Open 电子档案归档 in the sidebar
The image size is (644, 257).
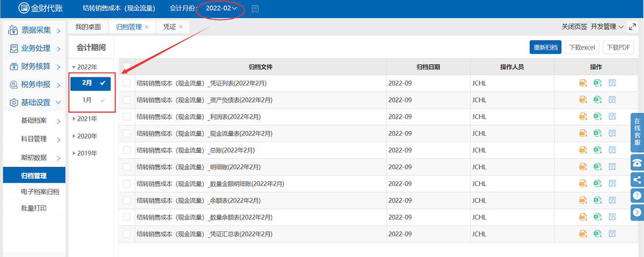point(40,192)
